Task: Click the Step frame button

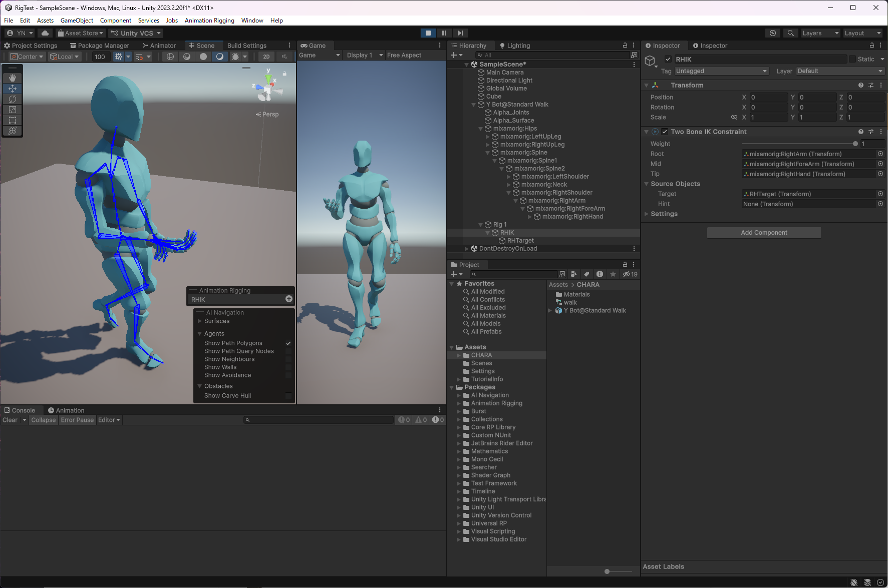Action: click(460, 33)
